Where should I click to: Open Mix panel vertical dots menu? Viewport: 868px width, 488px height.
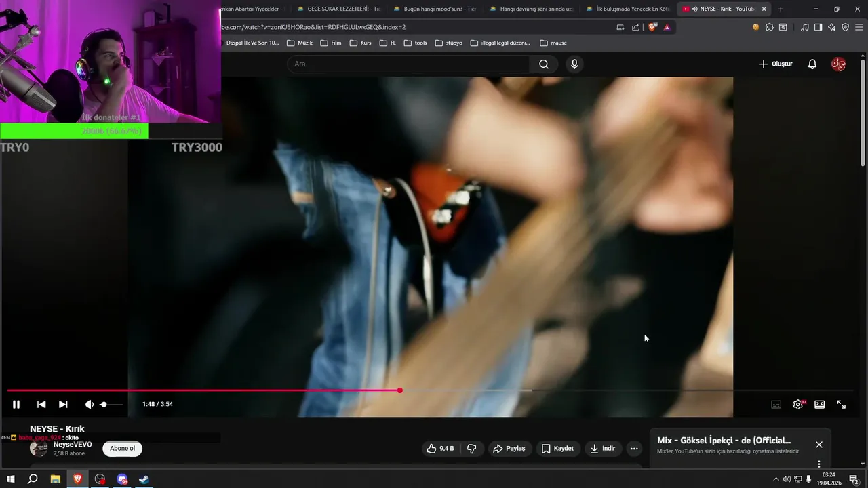coord(819,464)
